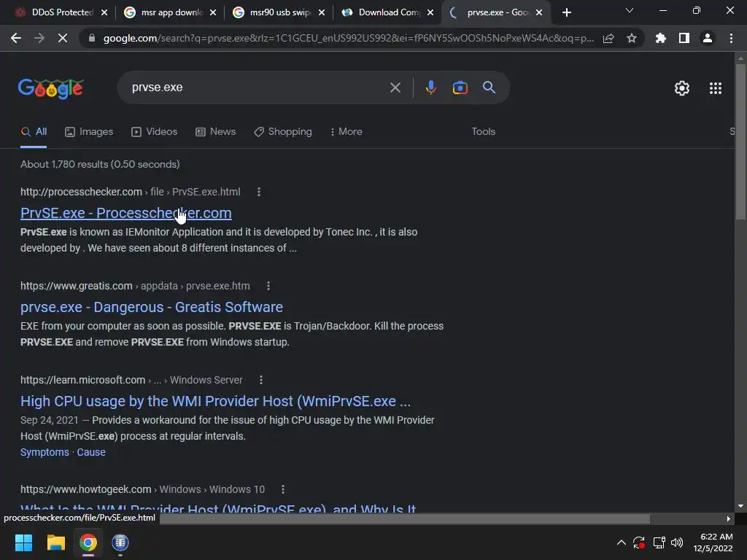Jump to the Cause section link
Screen dimensions: 747x560
91,452
